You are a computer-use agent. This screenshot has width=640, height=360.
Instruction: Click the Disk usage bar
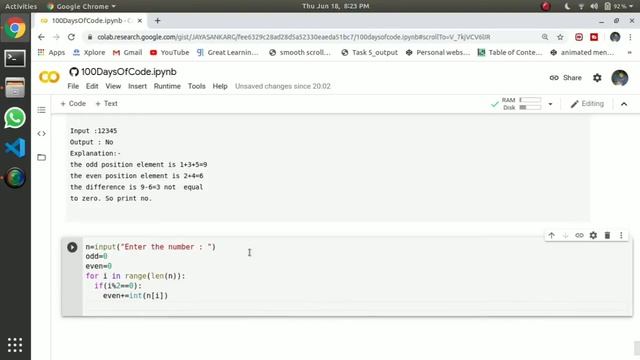530,107
